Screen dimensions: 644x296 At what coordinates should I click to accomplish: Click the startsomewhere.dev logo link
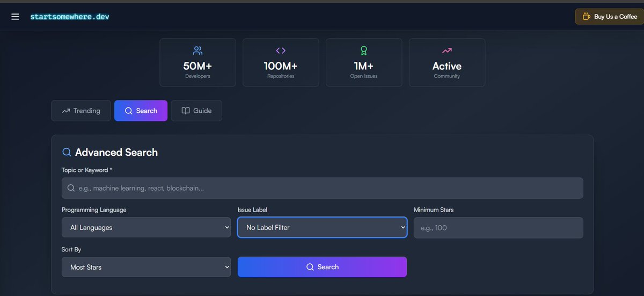pos(70,17)
